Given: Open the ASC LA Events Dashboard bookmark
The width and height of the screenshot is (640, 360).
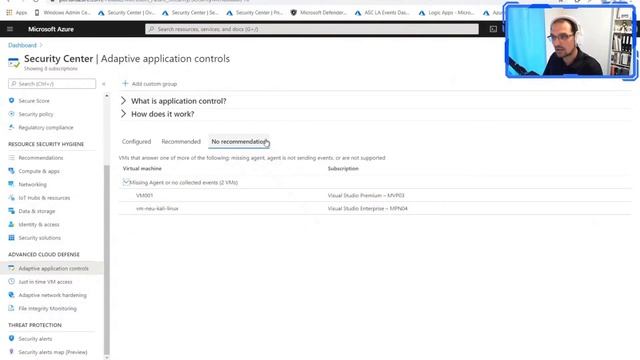Looking at the screenshot, I should click(382, 13).
